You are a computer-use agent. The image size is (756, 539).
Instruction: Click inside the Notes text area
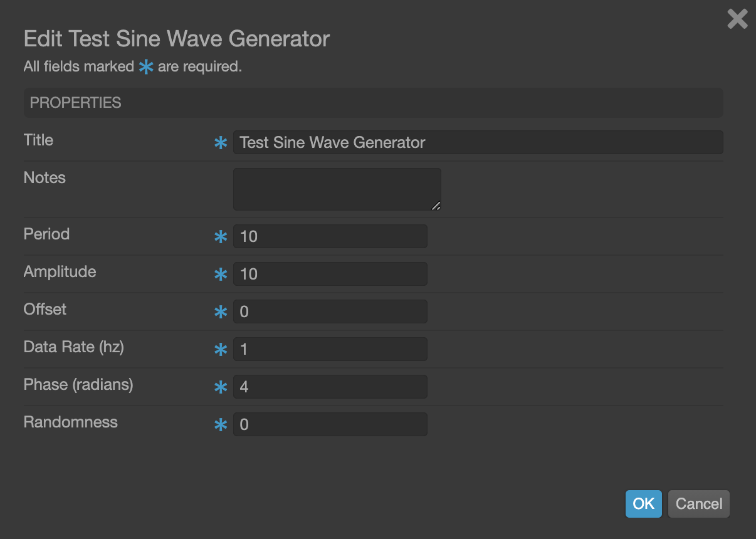[x=337, y=188]
